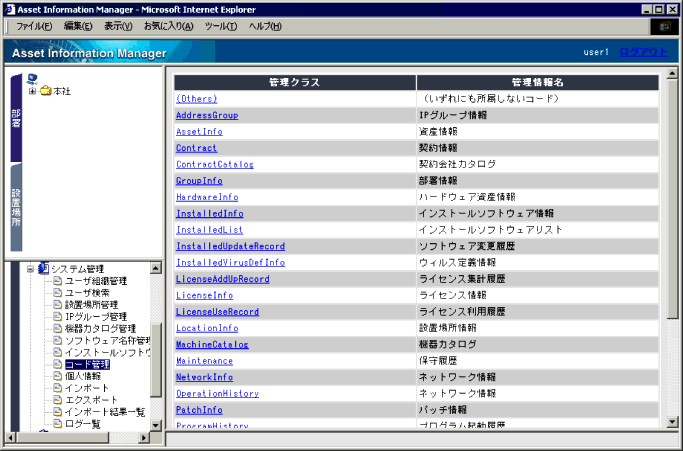Click the network computer root icon
The height and width of the screenshot is (451, 683).
32,79
